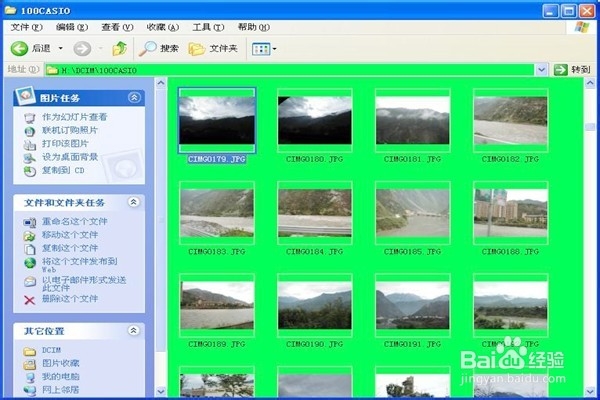This screenshot has width=600, height=400.
Task: Click Rename this file (重命名这个文件)
Action: click(75, 221)
